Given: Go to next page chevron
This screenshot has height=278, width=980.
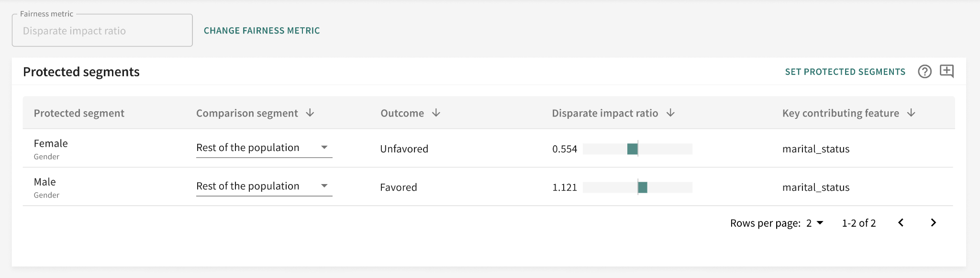Looking at the screenshot, I should pos(933,222).
